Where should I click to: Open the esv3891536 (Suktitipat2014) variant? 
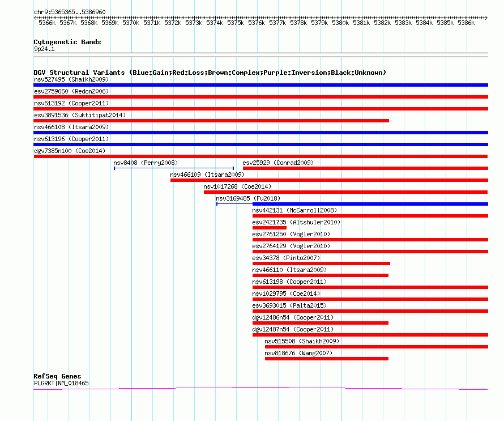pos(80,115)
